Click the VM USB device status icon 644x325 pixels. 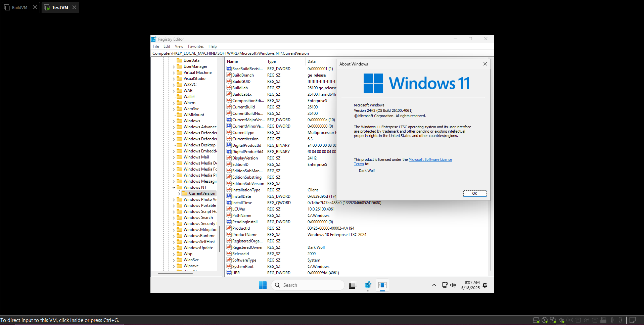603,320
